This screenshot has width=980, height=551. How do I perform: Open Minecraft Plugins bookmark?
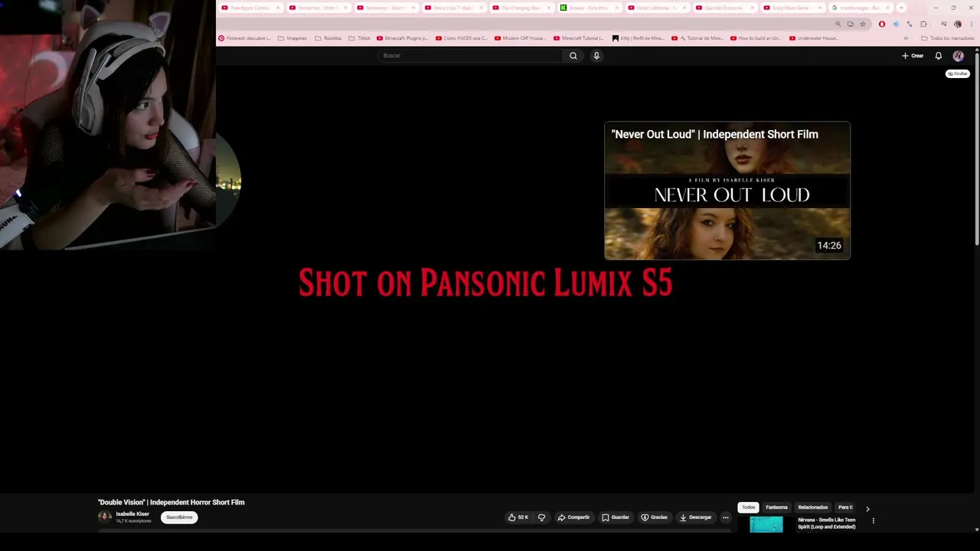[403, 38]
